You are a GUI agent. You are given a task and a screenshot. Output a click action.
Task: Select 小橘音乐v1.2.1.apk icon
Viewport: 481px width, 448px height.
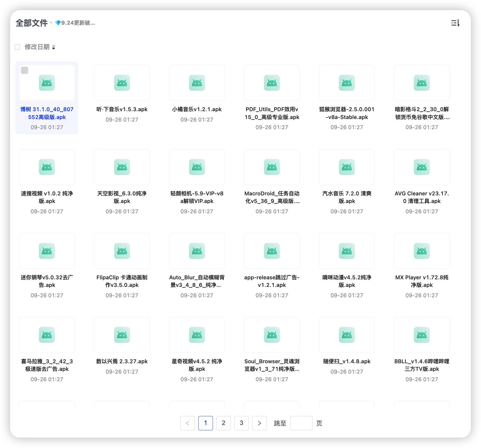tap(197, 83)
